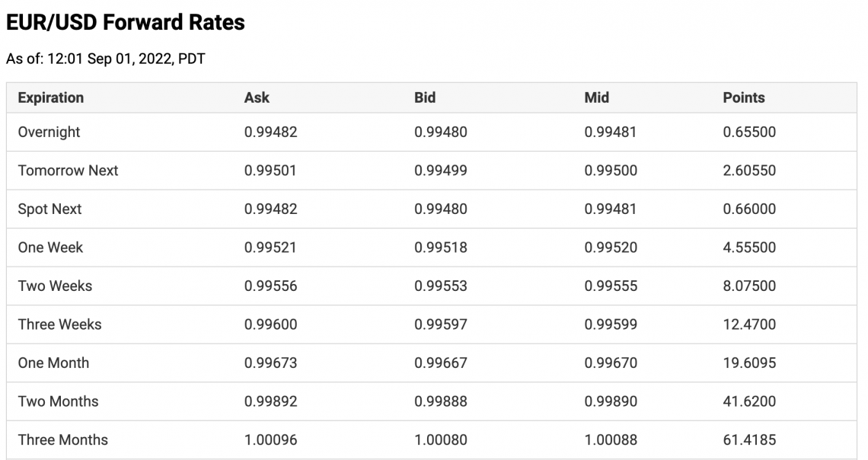Click Spot Next Points value 0.66000
868x460 pixels.
tap(749, 209)
